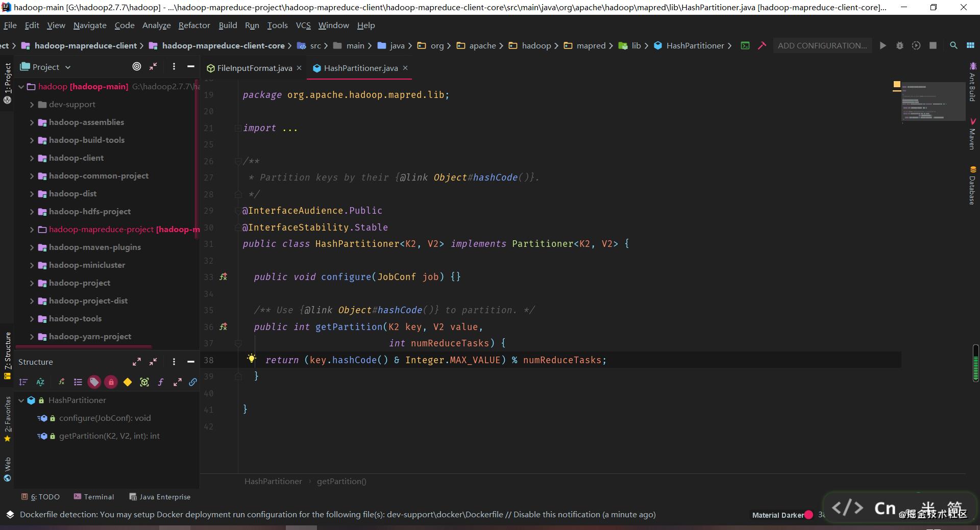Toggle Sort by Visibility in Structure toolbar
This screenshot has height=530, width=980.
point(23,382)
